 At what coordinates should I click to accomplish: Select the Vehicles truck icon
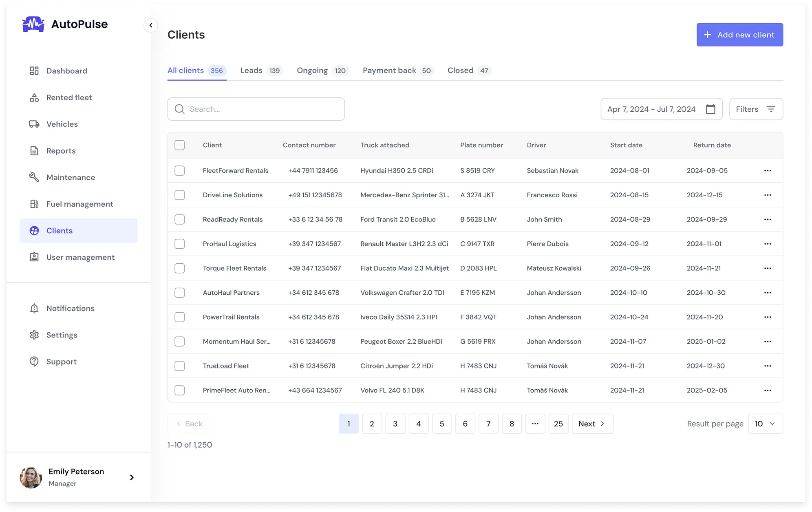34,124
